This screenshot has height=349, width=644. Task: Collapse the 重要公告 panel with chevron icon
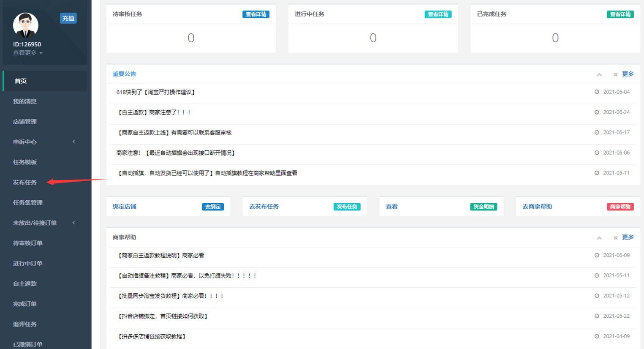coord(599,75)
